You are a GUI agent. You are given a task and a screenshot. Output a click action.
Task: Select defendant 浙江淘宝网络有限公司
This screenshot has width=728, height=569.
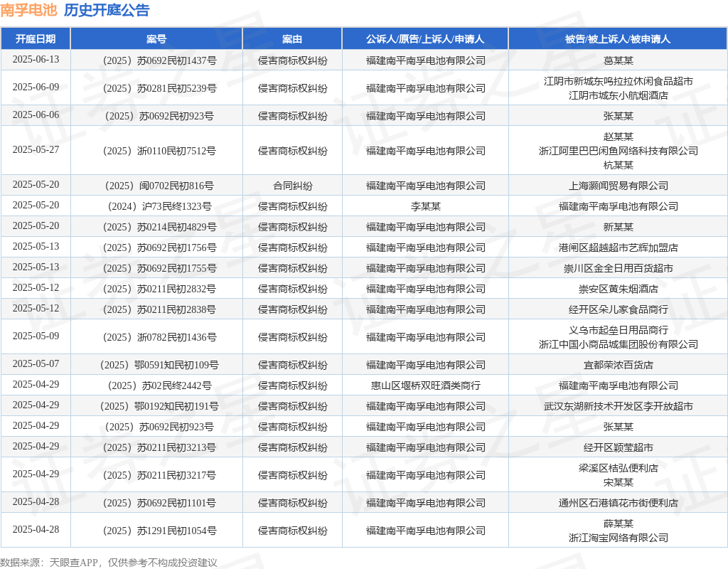tap(619, 538)
